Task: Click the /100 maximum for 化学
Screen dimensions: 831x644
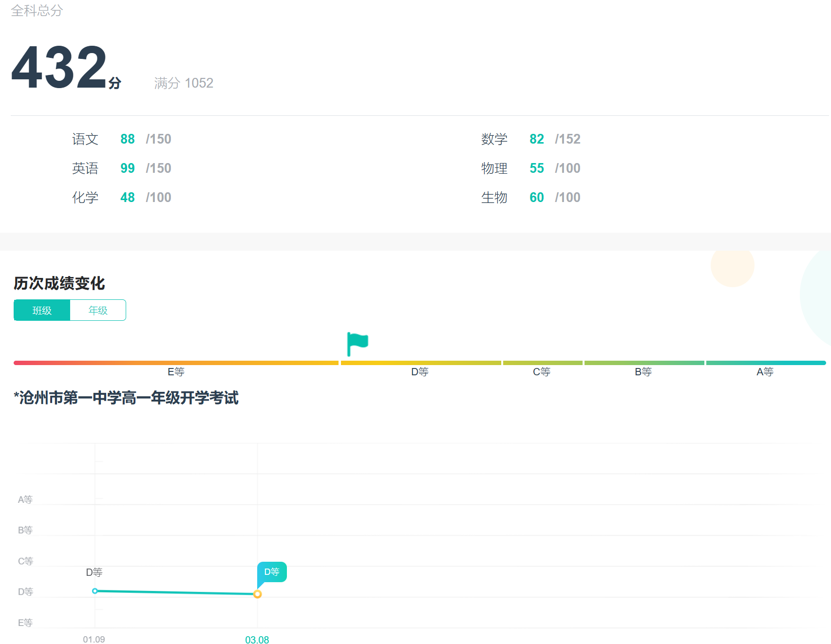Action: pos(159,198)
